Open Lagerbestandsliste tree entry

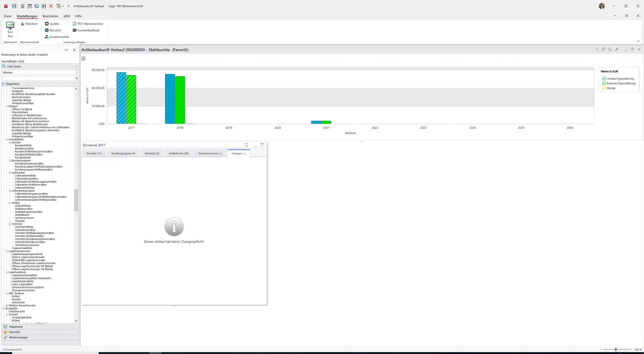[x=23, y=281]
